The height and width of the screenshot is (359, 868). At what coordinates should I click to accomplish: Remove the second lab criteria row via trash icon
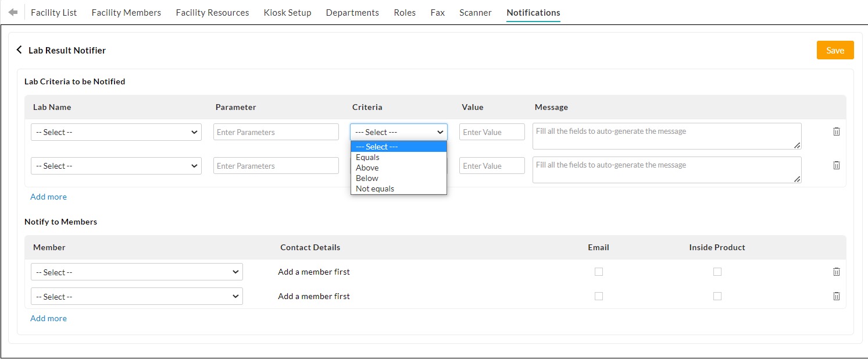[836, 165]
